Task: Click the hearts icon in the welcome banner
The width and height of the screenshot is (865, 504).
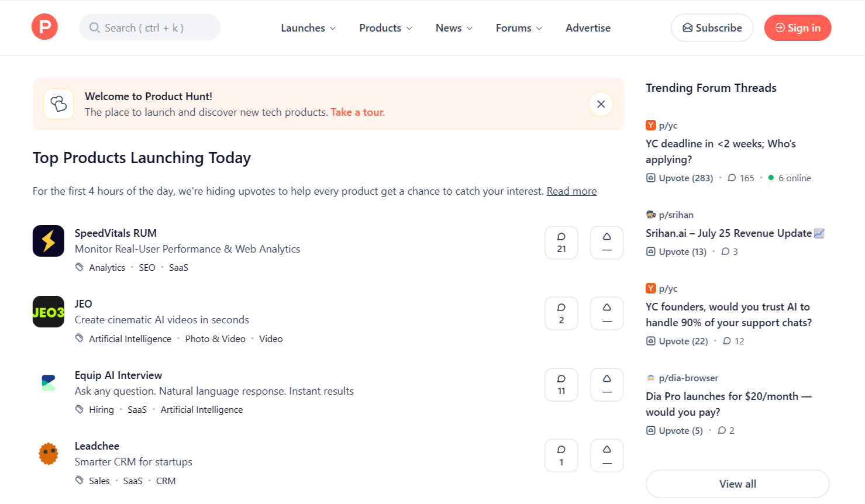Action: [x=58, y=104]
